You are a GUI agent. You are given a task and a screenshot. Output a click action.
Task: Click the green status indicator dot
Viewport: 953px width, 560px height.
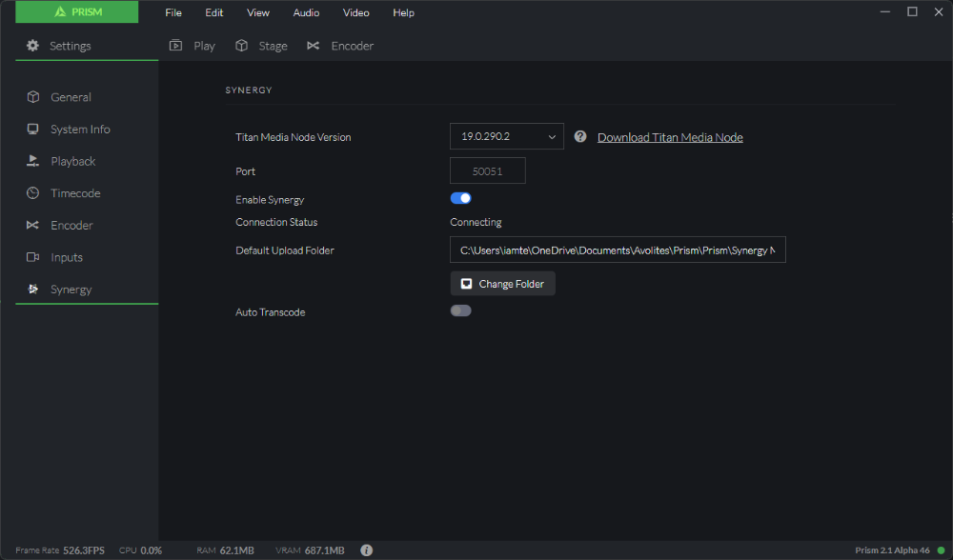[941, 550]
